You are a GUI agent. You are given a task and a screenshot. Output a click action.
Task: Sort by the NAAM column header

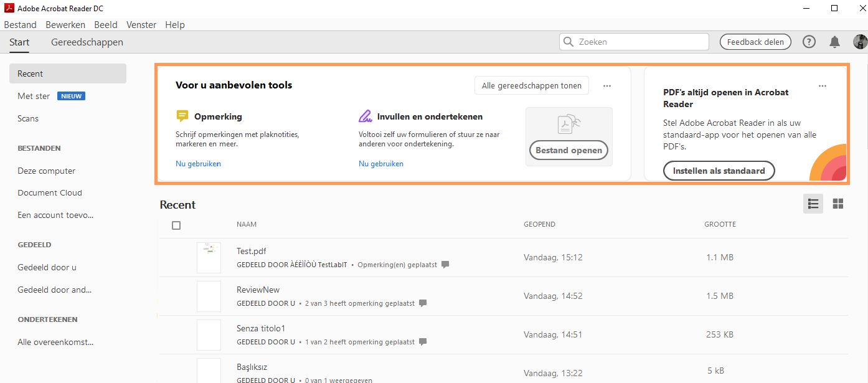(247, 224)
